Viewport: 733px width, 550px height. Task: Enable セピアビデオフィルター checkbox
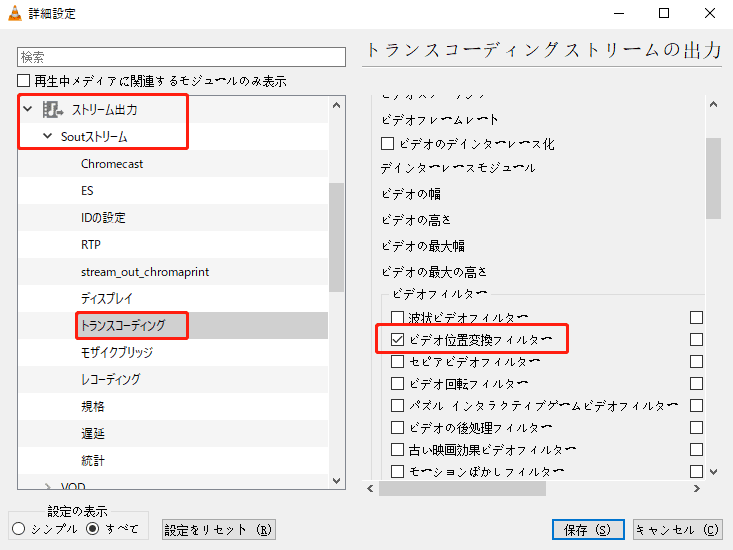pos(397,362)
